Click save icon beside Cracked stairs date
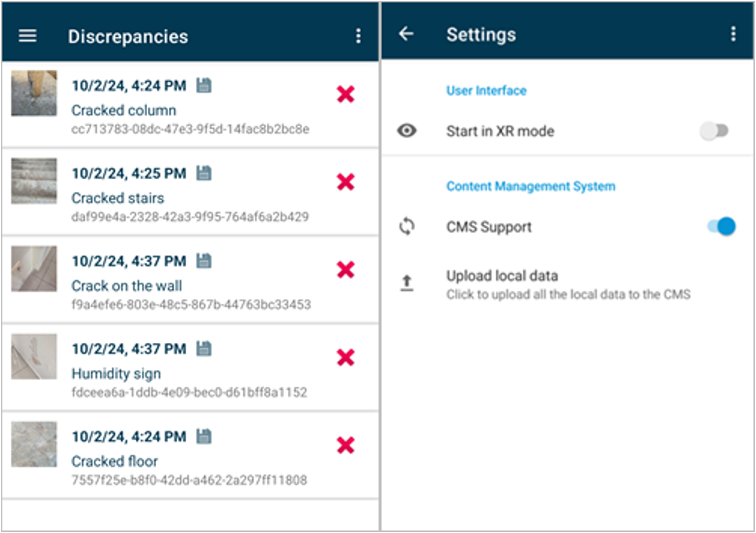756x533 pixels. [204, 173]
